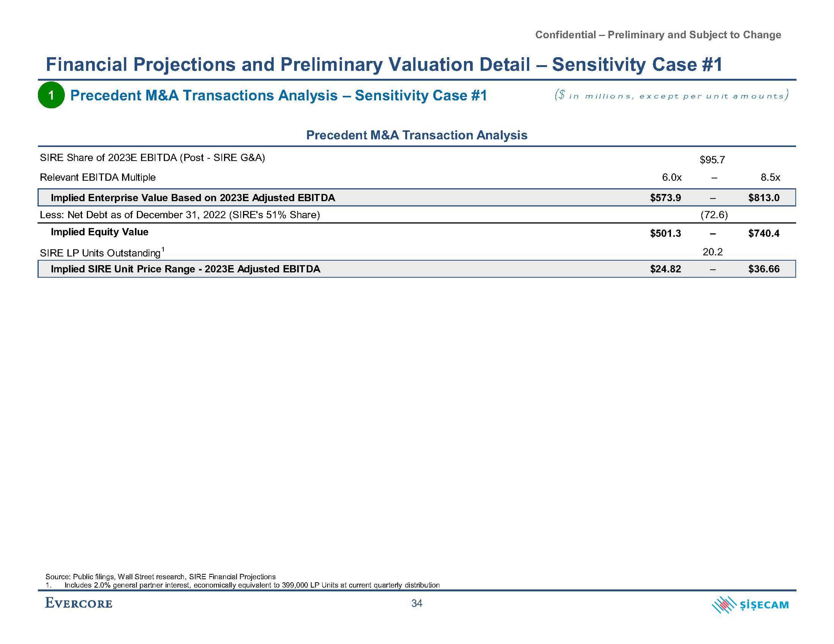Click the $740.4 equity value

764,233
